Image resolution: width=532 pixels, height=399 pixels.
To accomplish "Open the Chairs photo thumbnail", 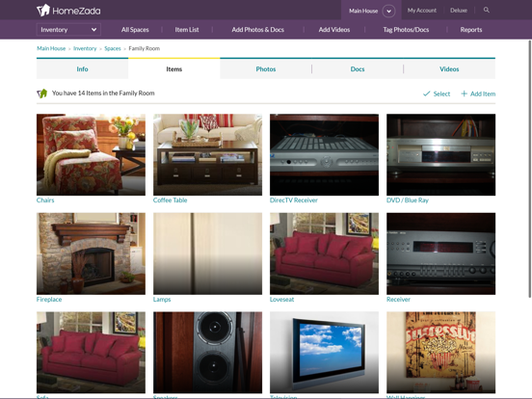I will click(x=91, y=155).
